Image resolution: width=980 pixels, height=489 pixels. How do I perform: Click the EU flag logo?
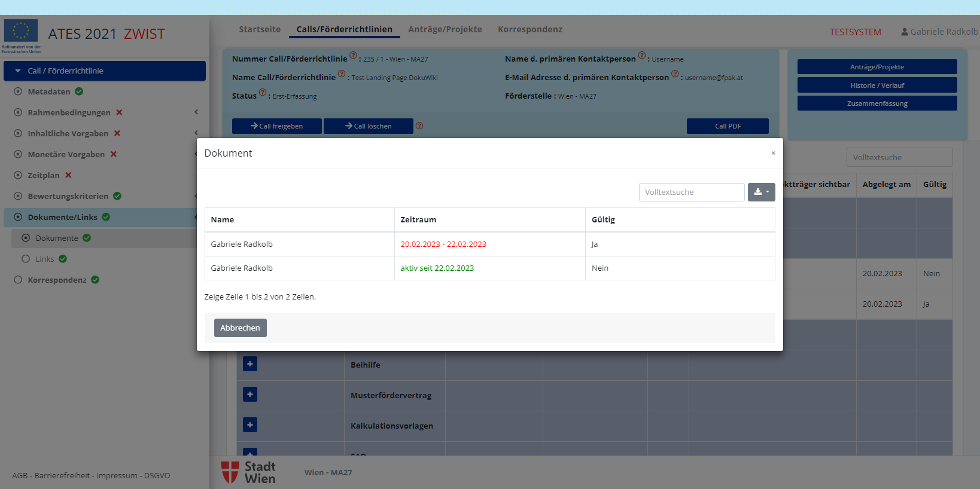21,31
